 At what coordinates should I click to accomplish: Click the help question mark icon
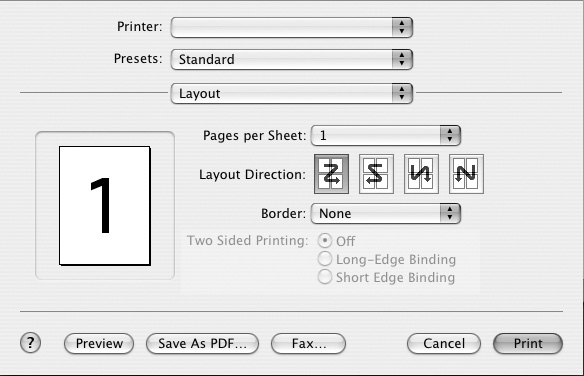(x=31, y=343)
